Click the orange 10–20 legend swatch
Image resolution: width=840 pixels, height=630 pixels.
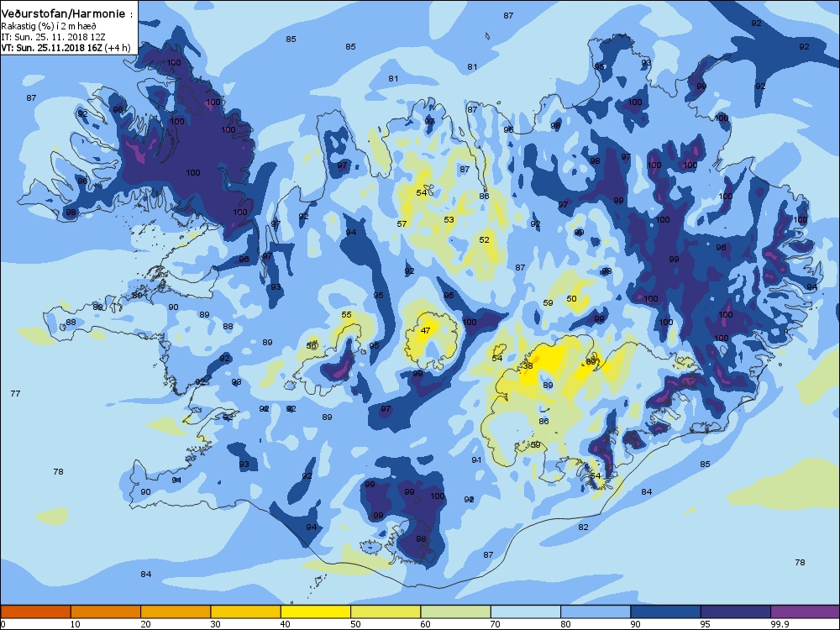click(x=106, y=612)
